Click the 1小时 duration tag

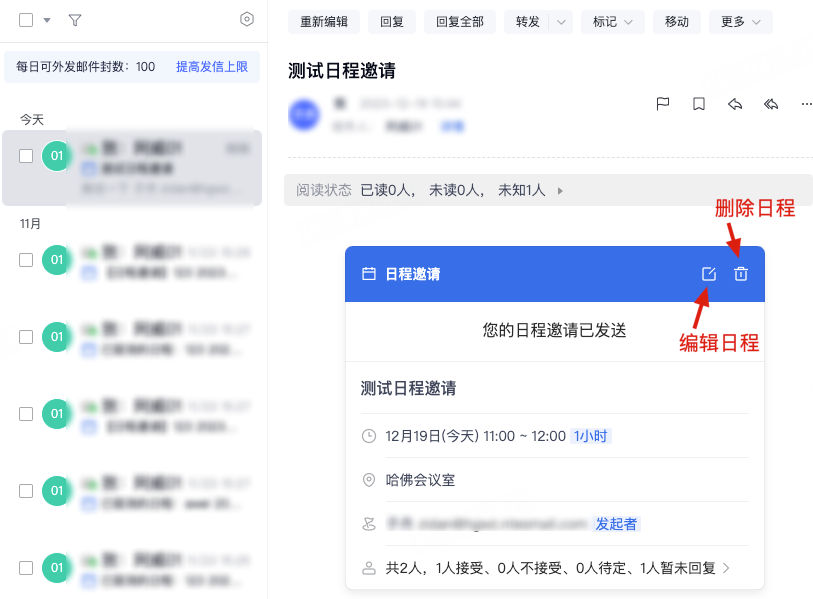tap(591, 436)
